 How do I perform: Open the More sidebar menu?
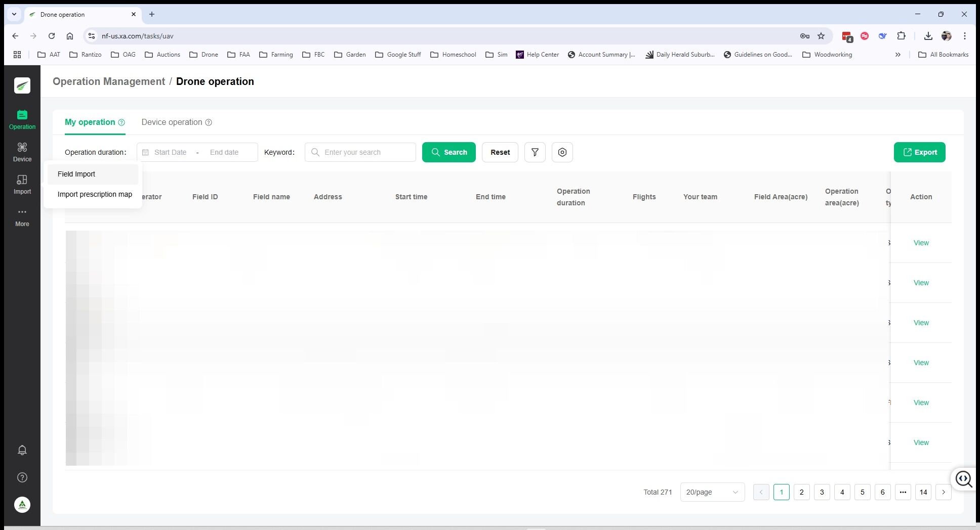22,217
